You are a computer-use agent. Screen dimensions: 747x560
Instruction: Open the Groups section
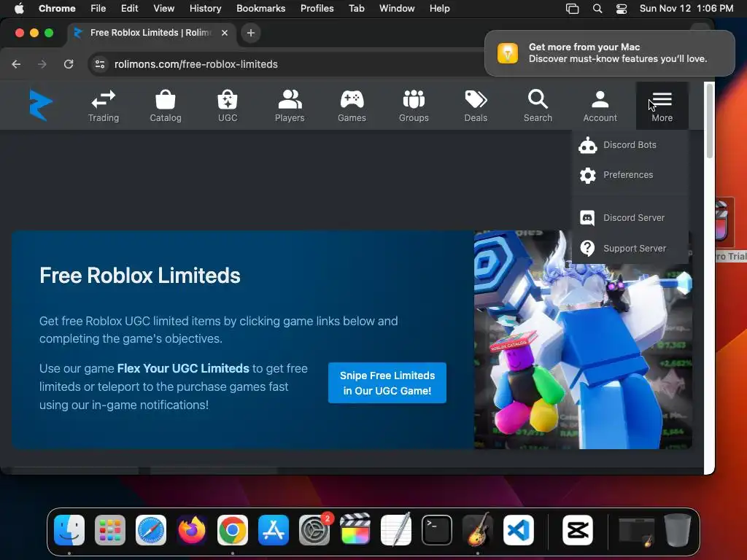(414, 106)
